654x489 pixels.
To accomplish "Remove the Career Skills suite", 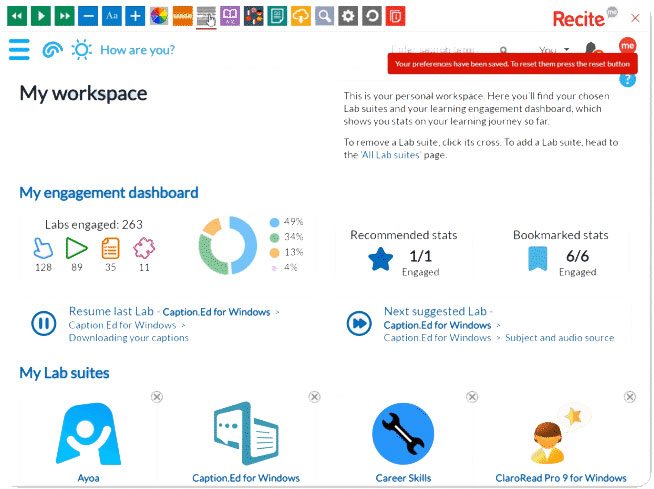I will pos(472,397).
